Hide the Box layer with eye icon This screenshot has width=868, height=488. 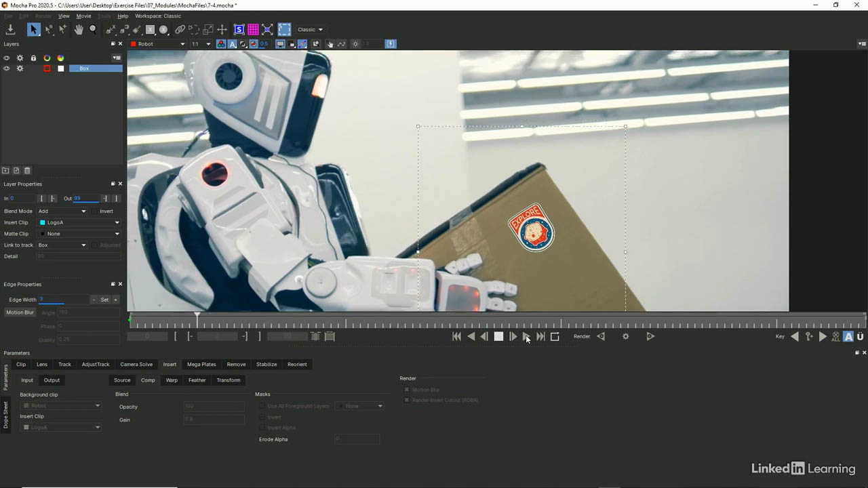(7, 68)
